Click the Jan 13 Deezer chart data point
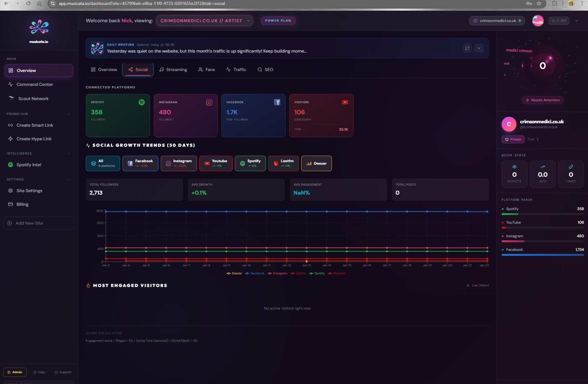Image resolution: width=588 pixels, height=384 pixels. [307, 262]
